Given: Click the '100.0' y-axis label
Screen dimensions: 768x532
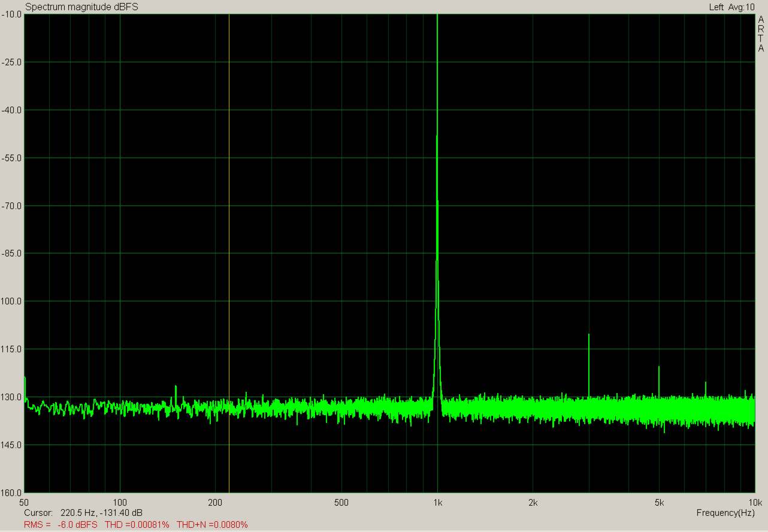Looking at the screenshot, I should pos(12,301).
